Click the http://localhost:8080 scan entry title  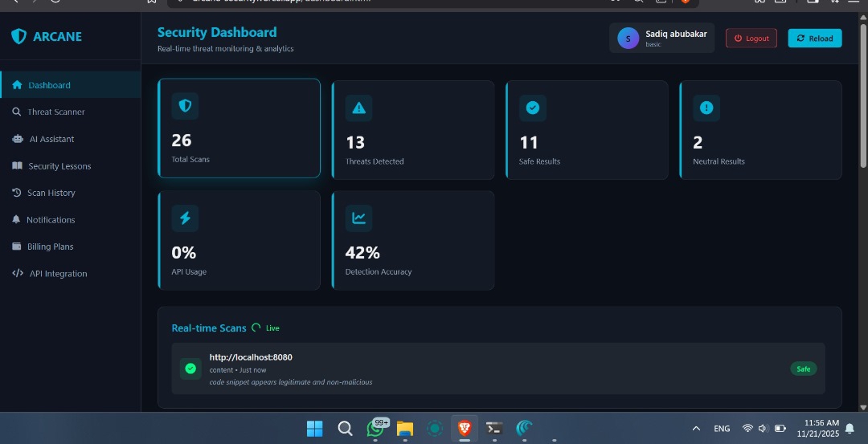(251, 357)
